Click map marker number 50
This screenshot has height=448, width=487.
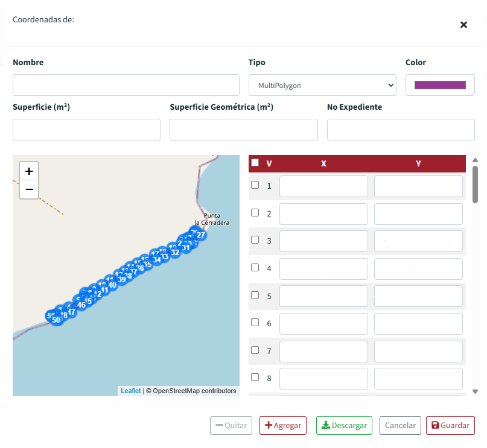(56, 320)
